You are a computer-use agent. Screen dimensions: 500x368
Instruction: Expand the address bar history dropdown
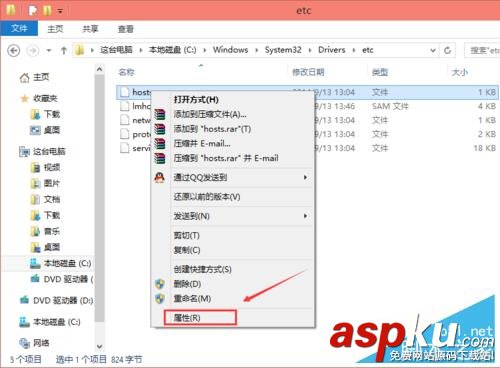pyautogui.click(x=433, y=50)
